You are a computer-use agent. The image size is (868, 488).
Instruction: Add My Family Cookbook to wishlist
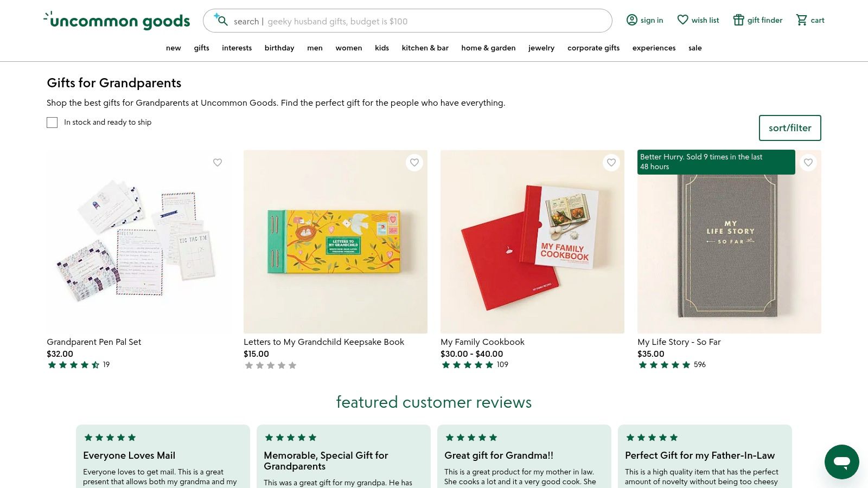(611, 163)
